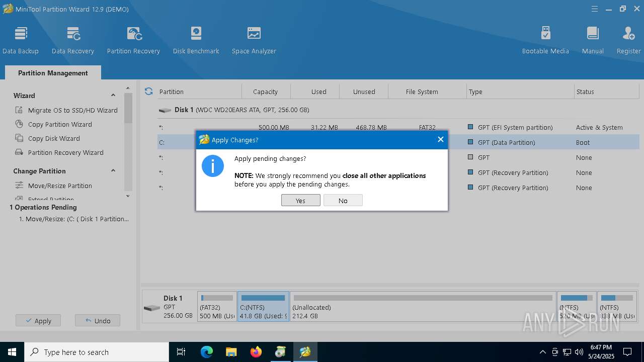644x362 pixels.
Task: Open the hamburger menu in title bar
Action: pos(595,9)
